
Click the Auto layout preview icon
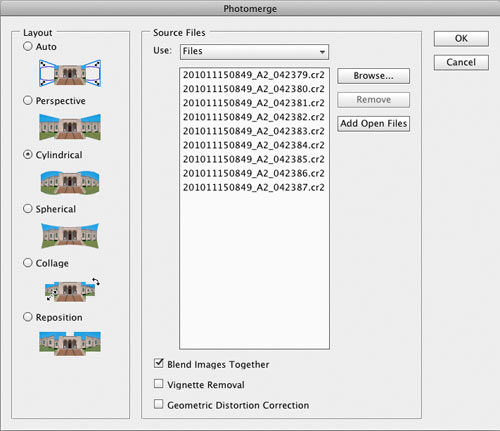[x=70, y=73]
